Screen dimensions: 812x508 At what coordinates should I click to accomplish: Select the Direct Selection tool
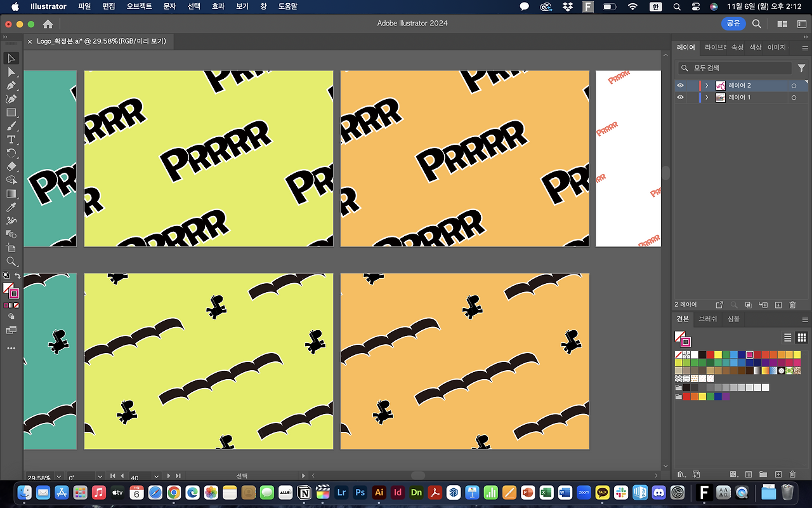(x=11, y=72)
